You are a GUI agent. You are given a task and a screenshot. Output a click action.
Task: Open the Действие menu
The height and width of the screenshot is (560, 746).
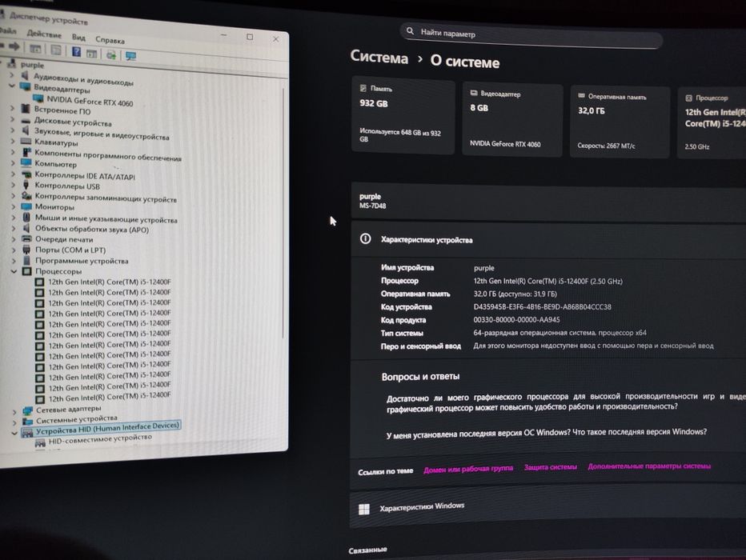[44, 34]
